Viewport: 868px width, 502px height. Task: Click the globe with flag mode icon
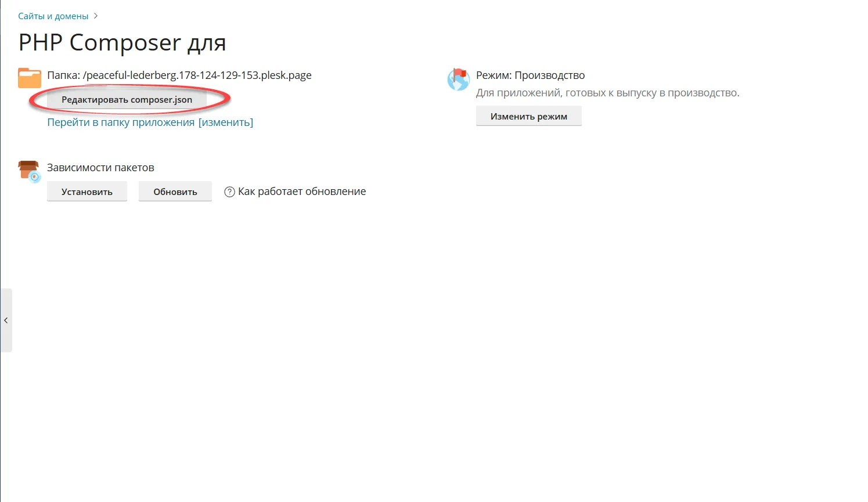click(x=458, y=80)
